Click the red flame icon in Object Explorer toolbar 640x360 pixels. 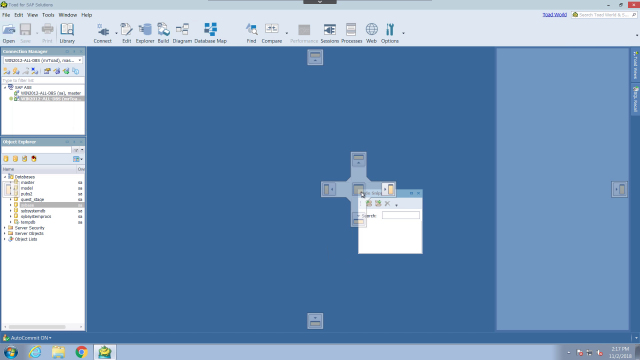click(x=34, y=159)
